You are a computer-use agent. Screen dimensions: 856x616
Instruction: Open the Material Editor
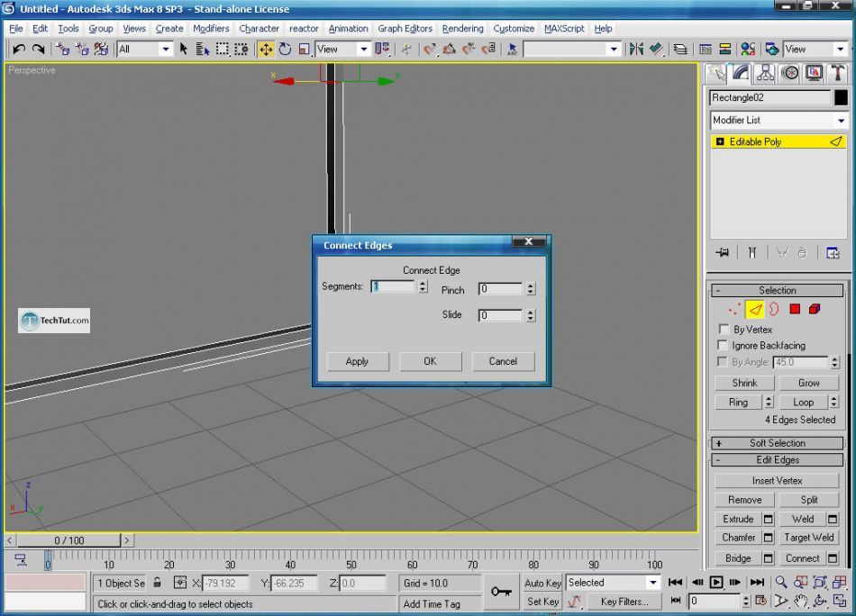click(748, 50)
